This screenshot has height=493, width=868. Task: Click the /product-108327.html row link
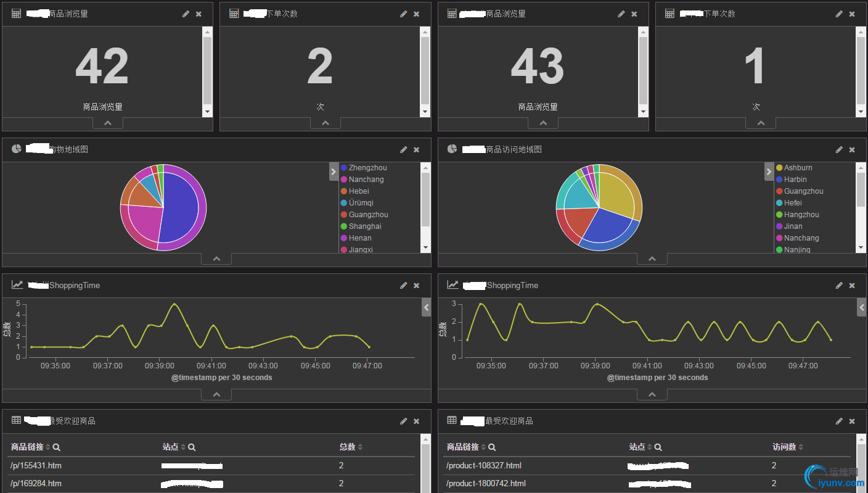(x=483, y=465)
